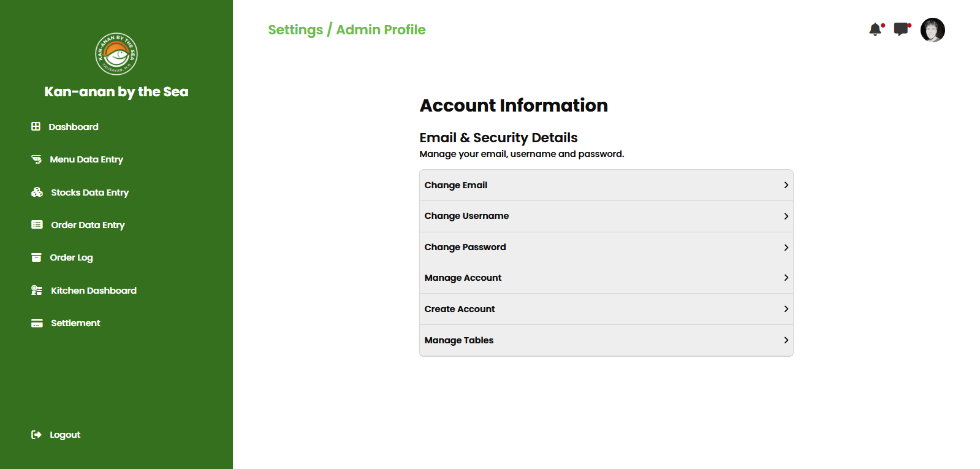Click the user profile avatar

932,30
